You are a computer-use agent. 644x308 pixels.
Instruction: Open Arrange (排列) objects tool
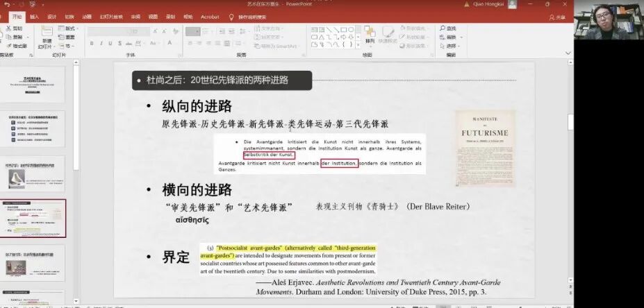(x=370, y=35)
